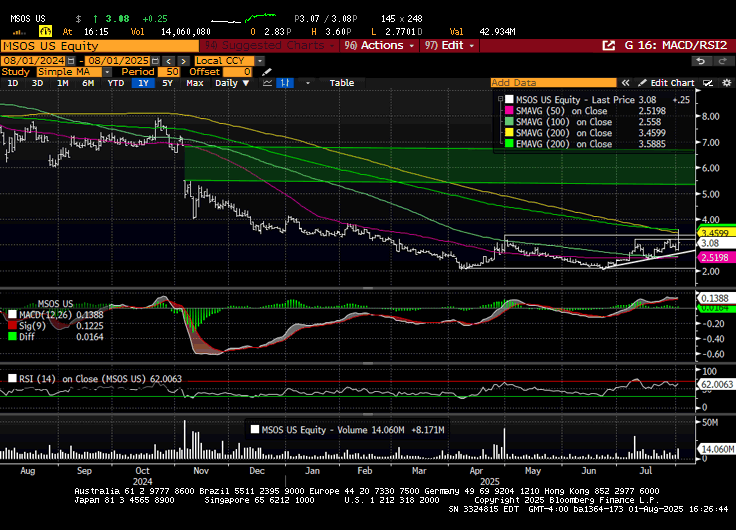Click the RSI (14) white legend swatch
The image size is (736, 530).
coord(12,378)
